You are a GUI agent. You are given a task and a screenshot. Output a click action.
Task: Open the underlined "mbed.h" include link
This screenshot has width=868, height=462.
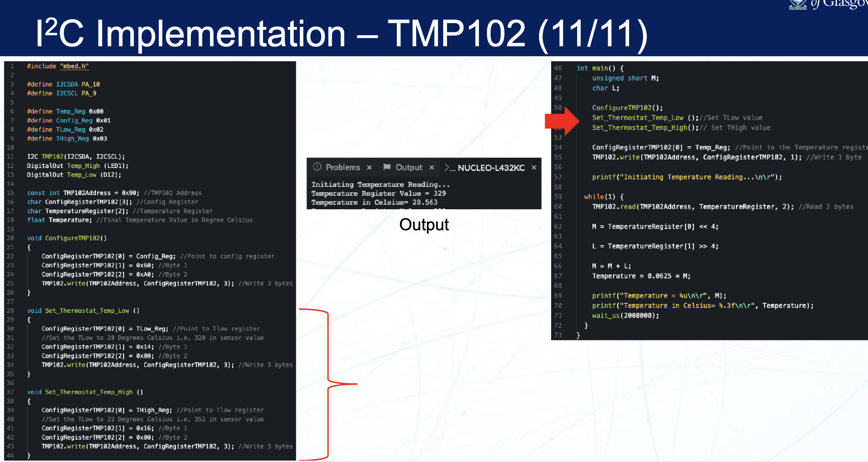[74, 66]
